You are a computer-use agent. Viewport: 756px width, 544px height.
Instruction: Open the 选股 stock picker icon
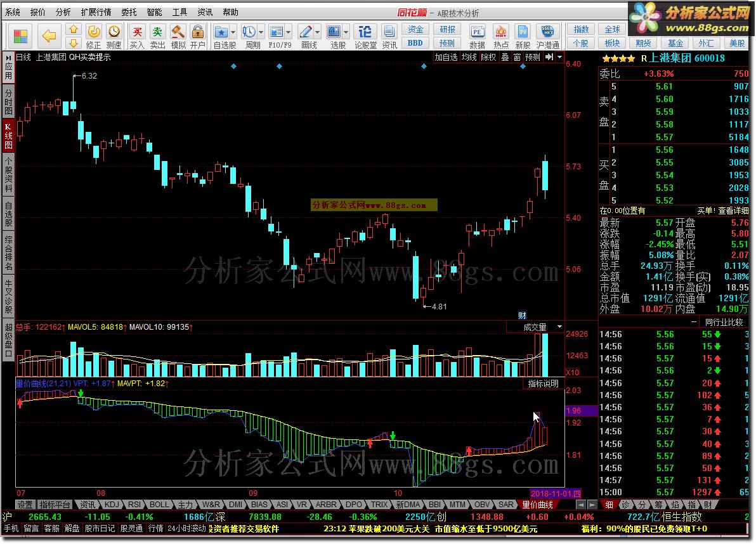coord(334,32)
